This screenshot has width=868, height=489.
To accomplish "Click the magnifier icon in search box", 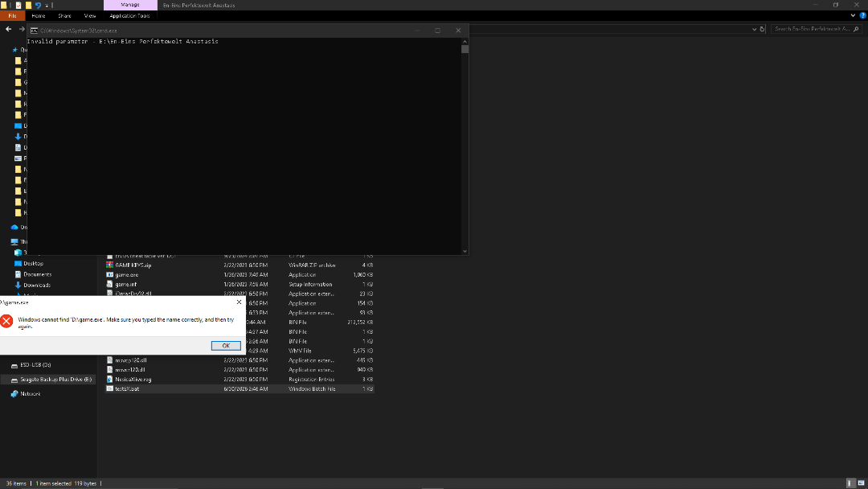I will coord(856,29).
